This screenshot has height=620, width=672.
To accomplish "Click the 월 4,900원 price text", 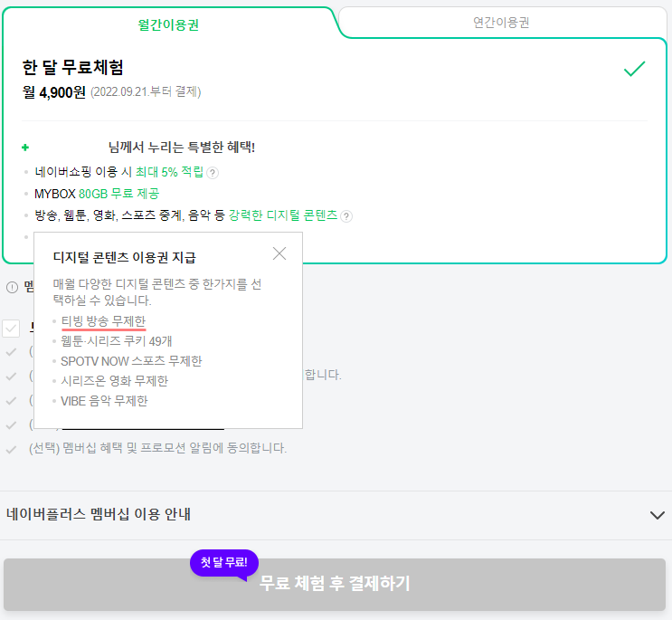I will [54, 91].
